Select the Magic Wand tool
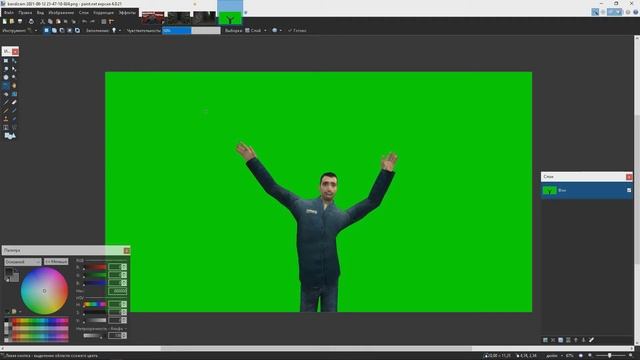 6,86
